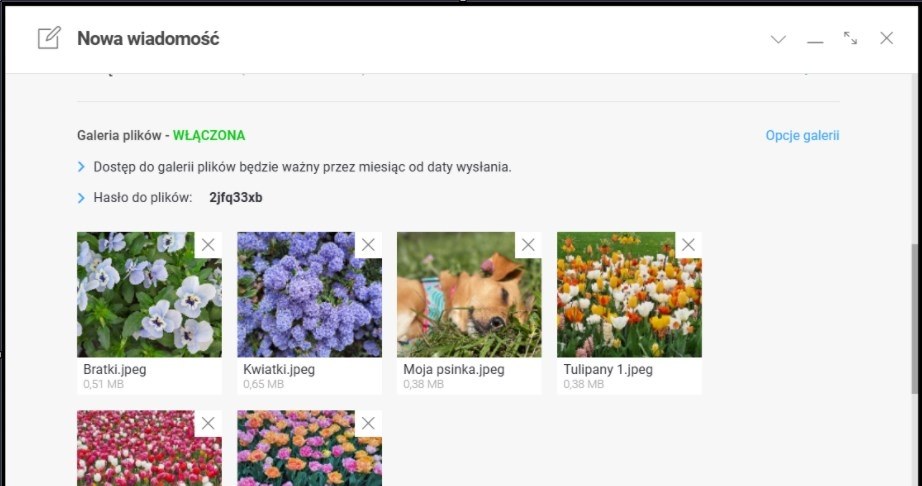Click the arrow bullet beside Hasło do plików

point(81,198)
